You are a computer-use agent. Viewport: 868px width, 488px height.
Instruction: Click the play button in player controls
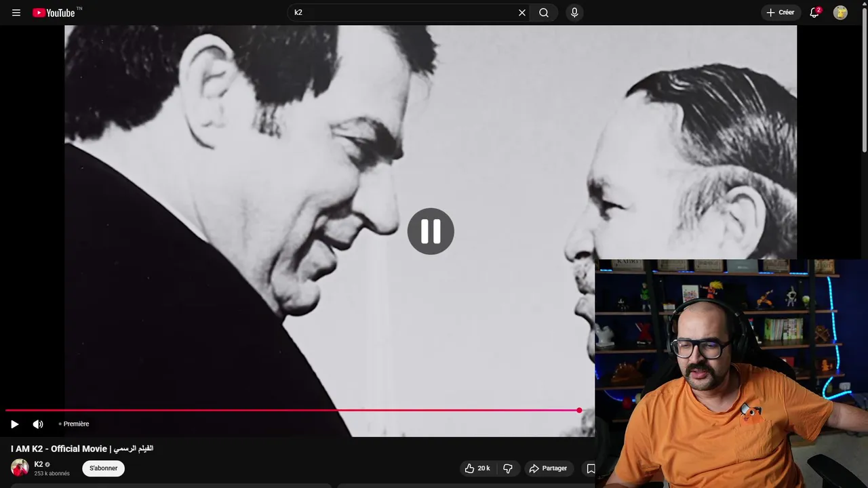14,424
